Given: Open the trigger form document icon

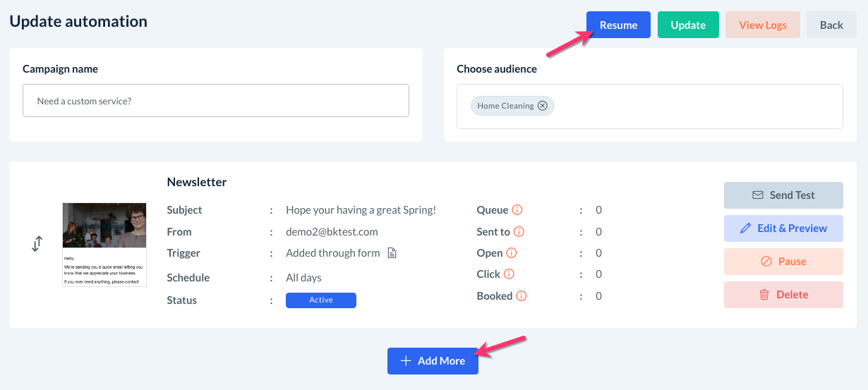Looking at the screenshot, I should point(392,253).
